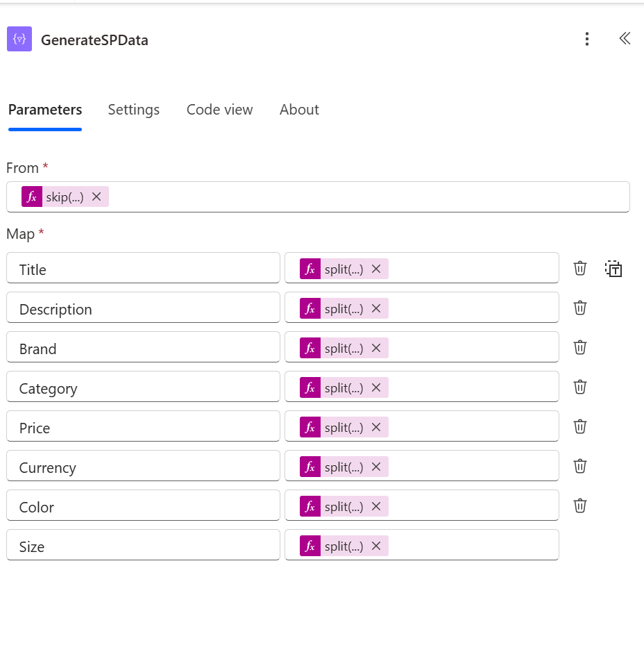Remove the skip expression from the From field
Viewport: 644px width, 652px height.
pyautogui.click(x=96, y=197)
